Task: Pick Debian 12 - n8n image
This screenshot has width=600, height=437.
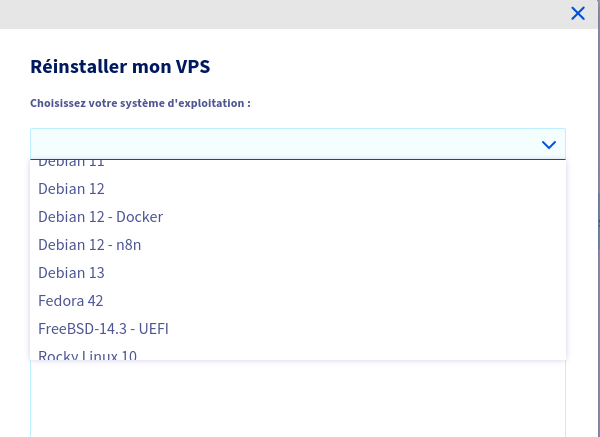Action: point(90,244)
